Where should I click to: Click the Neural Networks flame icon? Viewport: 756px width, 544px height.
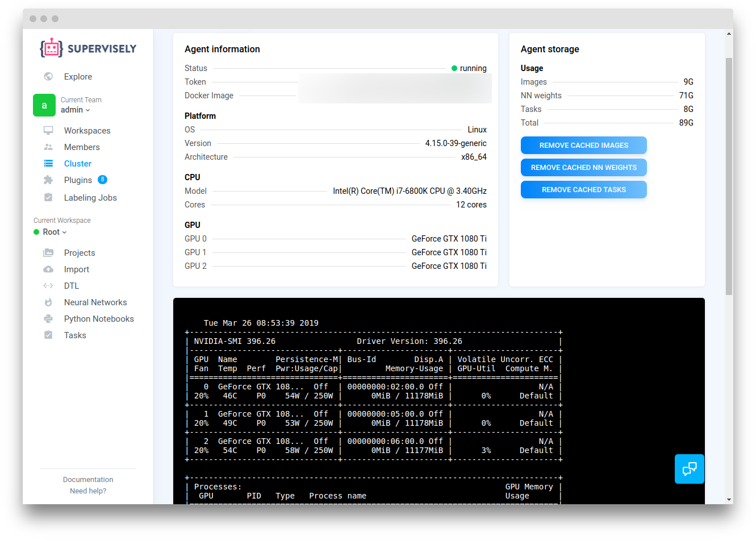48,302
